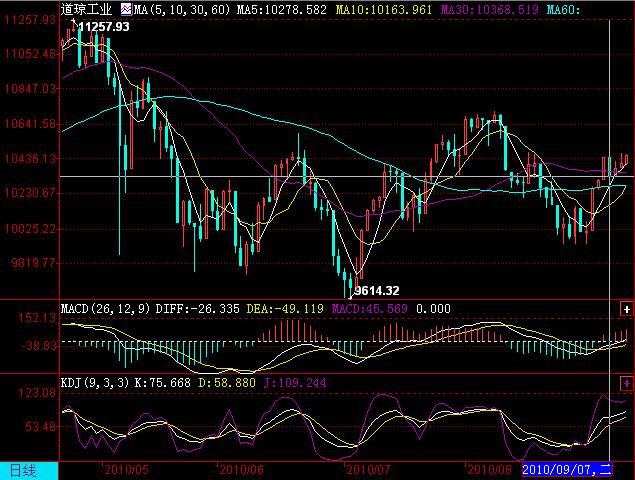Click the 53.48 KDJ axis label
The image size is (635, 480).
coord(40,427)
